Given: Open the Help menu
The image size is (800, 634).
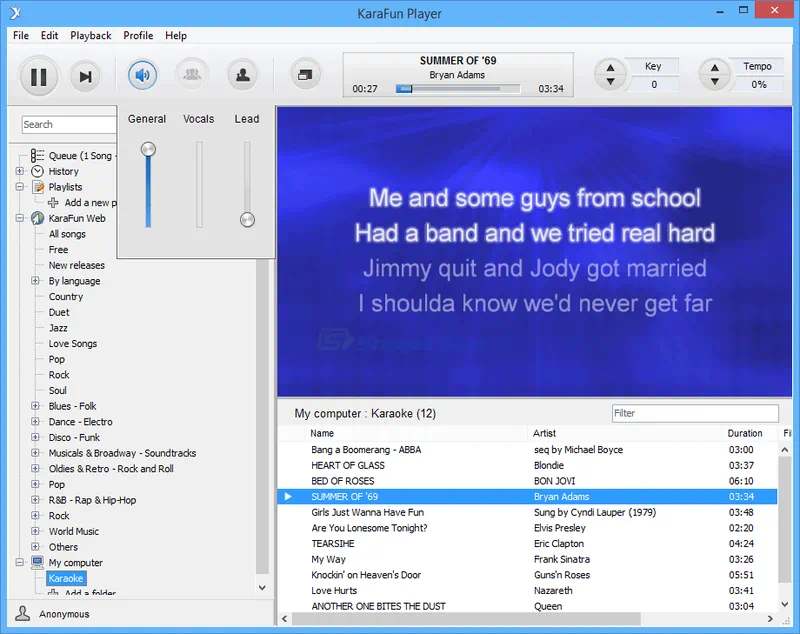Looking at the screenshot, I should pyautogui.click(x=176, y=36).
